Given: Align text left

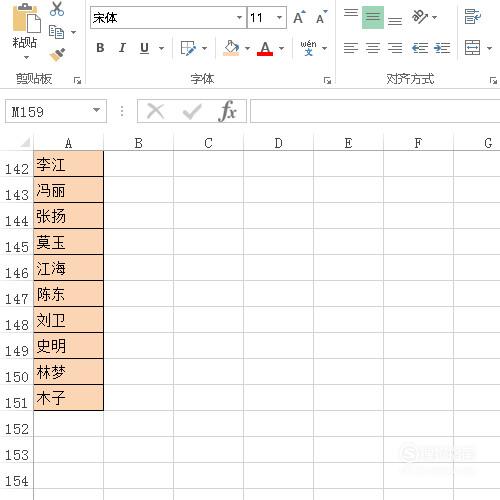Looking at the screenshot, I should click(351, 48).
